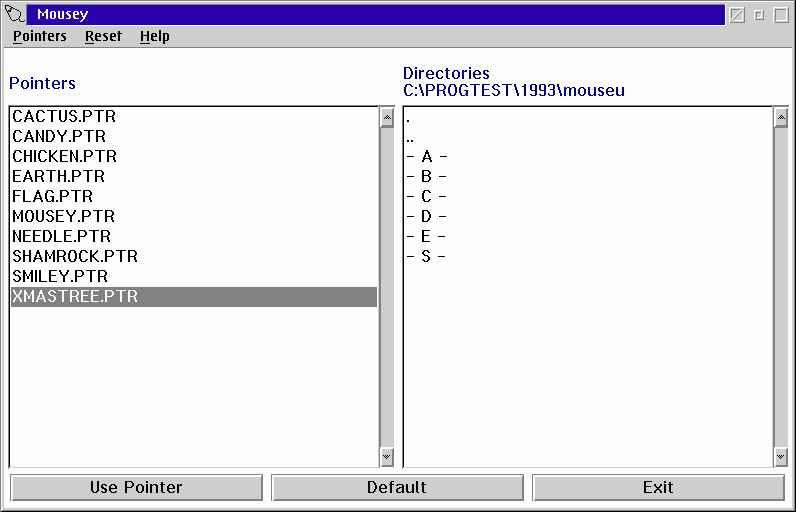Select the parent '..' directory entry

588,136
